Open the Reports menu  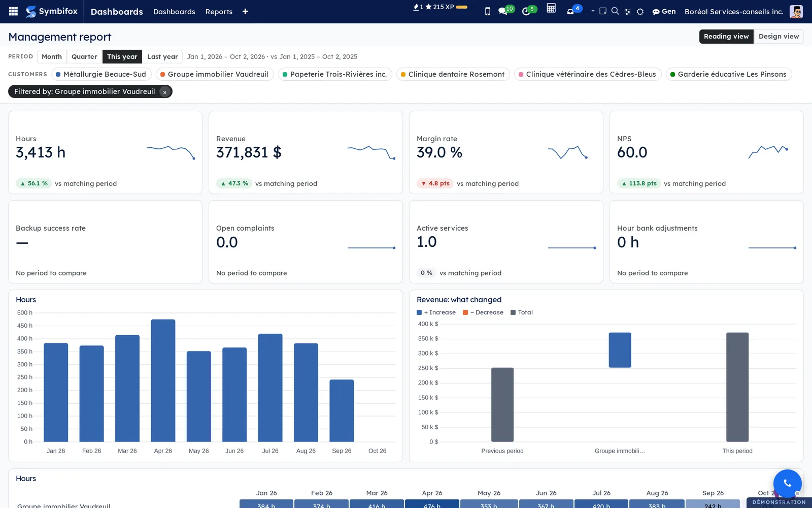tap(219, 12)
